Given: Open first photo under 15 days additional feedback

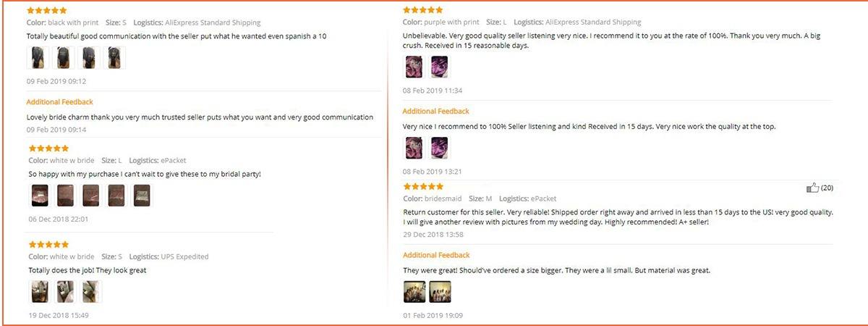Looking at the screenshot, I should 414,149.
